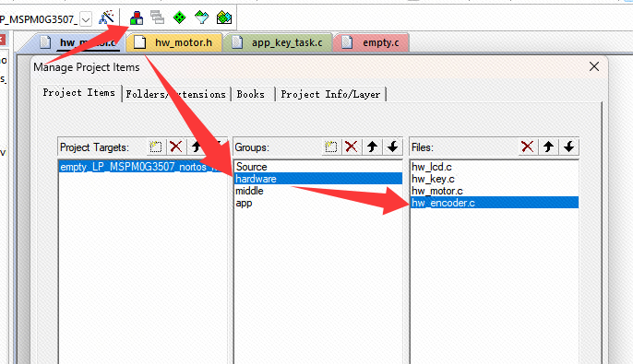Expand the target selection dropdown
This screenshot has width=633, height=364.
point(86,19)
